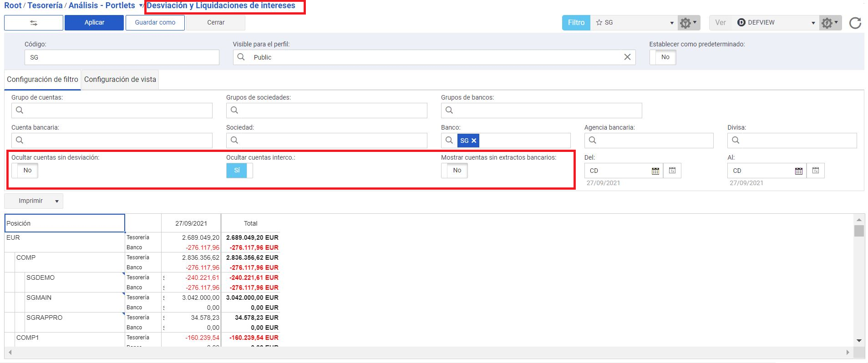868x363 pixels.
Task: Click the Guardar como button
Action: [155, 23]
